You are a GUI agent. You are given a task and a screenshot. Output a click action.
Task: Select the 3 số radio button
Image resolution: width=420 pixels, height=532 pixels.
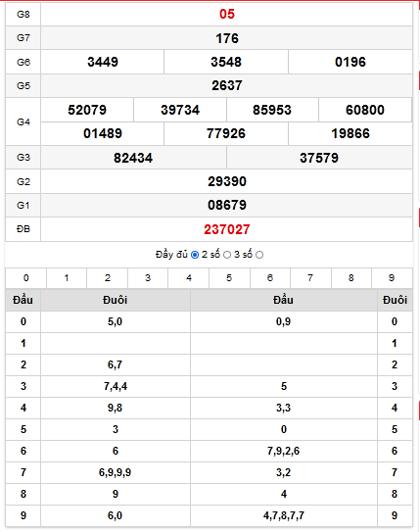tap(259, 255)
